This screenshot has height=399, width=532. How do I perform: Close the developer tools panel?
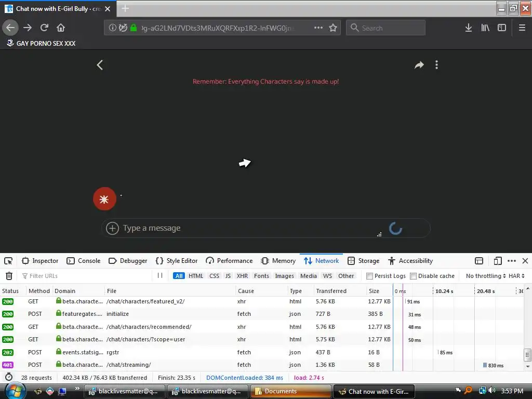(525, 261)
